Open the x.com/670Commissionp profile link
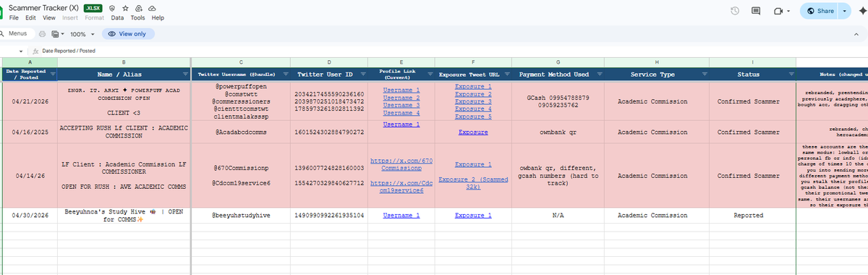Screen dimensions: 868x275 click(x=401, y=164)
